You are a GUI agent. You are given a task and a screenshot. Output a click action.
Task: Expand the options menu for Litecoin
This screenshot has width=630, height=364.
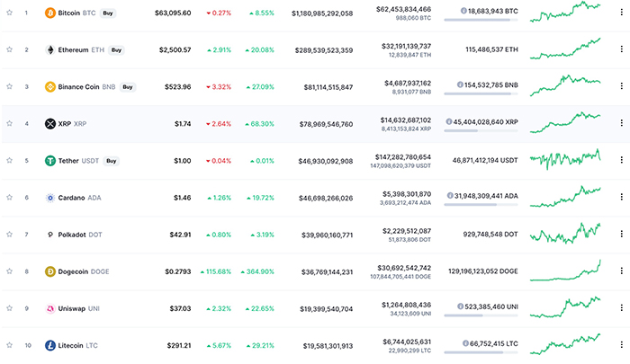[x=621, y=345]
